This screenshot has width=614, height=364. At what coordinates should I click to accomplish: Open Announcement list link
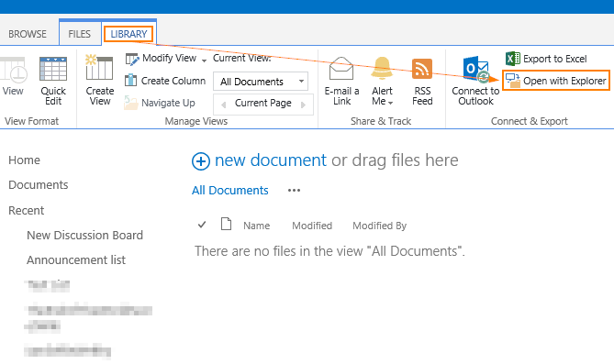(76, 259)
